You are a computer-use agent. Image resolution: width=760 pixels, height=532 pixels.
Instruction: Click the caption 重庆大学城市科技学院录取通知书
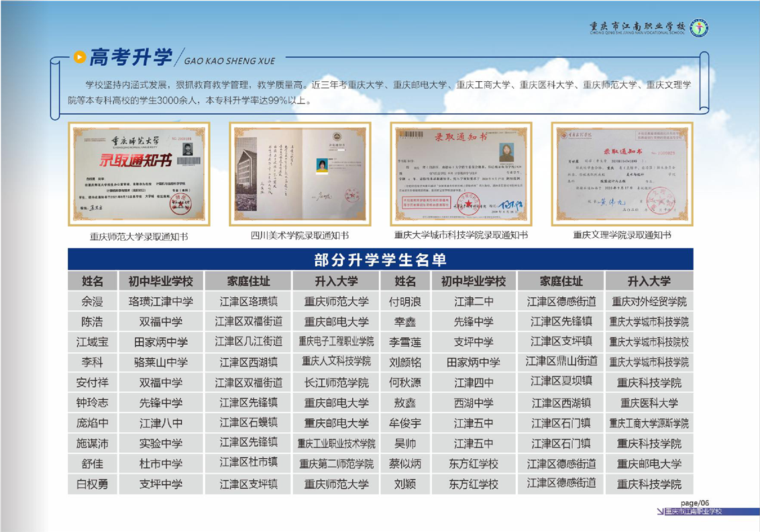(x=461, y=235)
